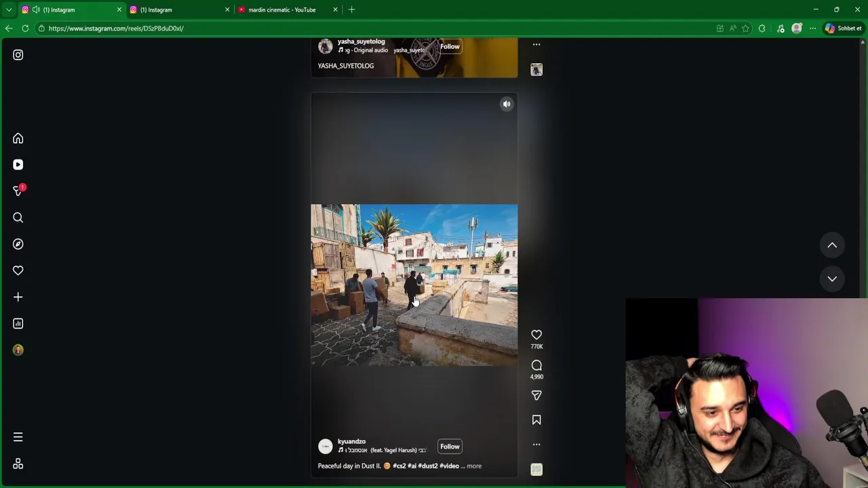View site info lock icon
This screenshot has width=868, height=488.
[41, 28]
